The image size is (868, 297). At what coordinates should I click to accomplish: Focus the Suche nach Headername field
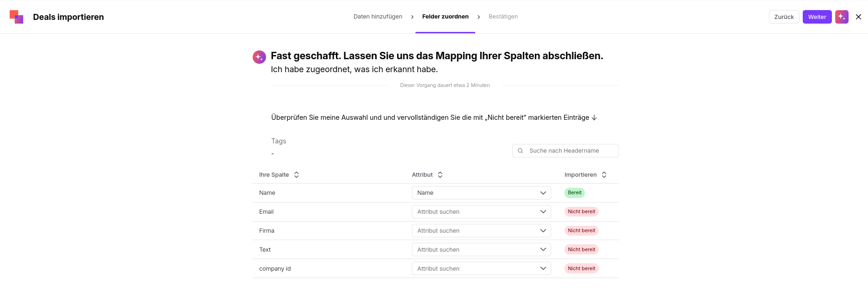point(565,151)
